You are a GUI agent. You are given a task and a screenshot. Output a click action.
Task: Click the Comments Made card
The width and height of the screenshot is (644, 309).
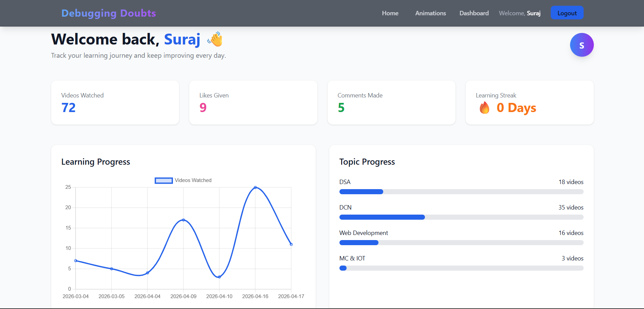point(391,102)
